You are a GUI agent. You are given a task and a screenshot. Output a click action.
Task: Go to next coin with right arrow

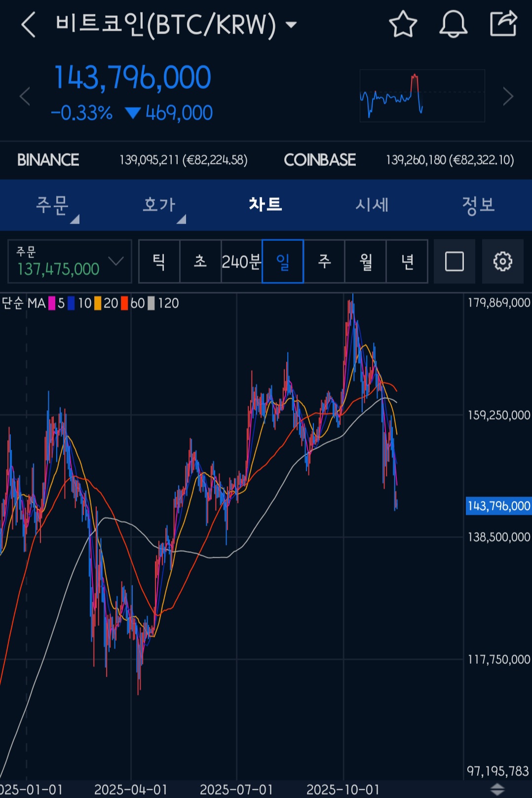pos(508,96)
